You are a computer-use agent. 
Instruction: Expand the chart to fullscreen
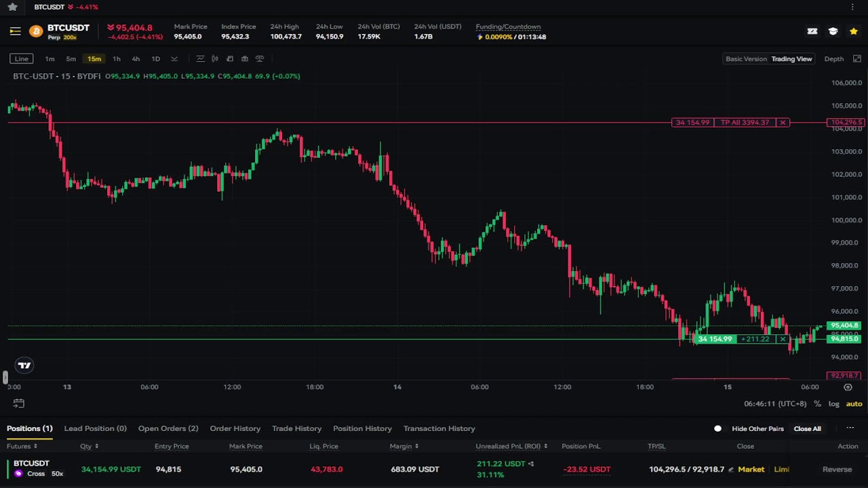(857, 59)
